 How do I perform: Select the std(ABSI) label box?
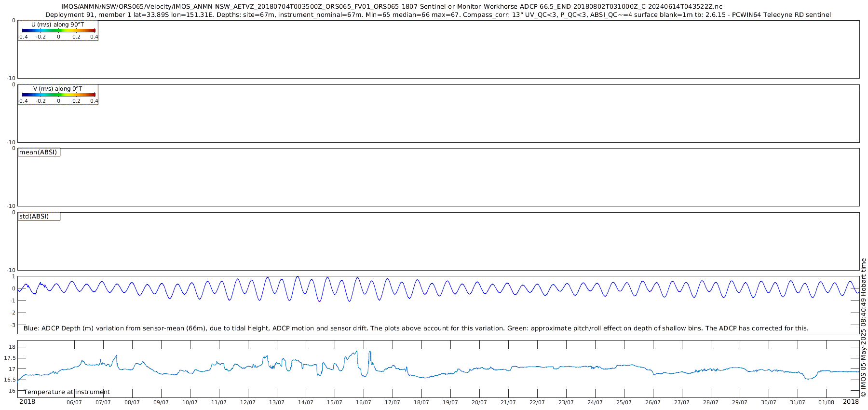[39, 217]
